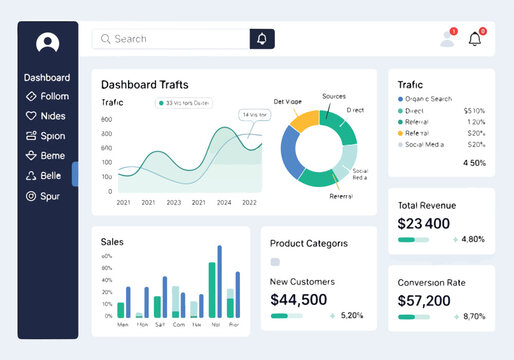Click into the Search input field
Viewport: 514px width, 360px height.
pos(171,39)
